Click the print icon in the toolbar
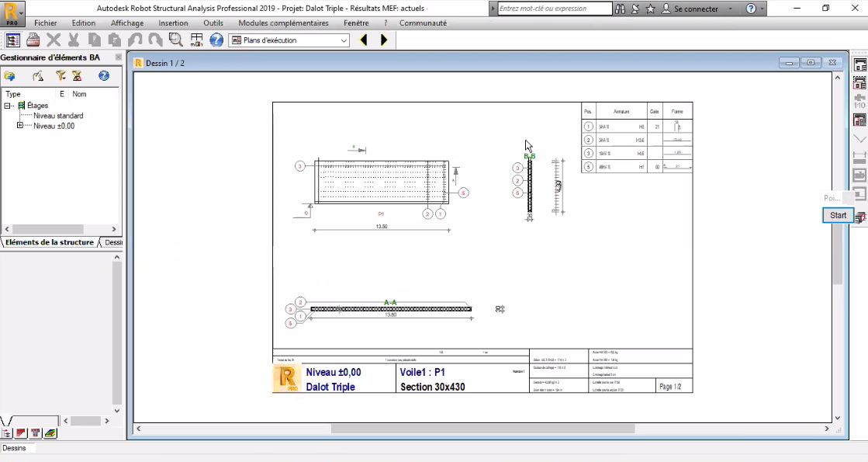This screenshot has width=868, height=462. click(x=33, y=40)
